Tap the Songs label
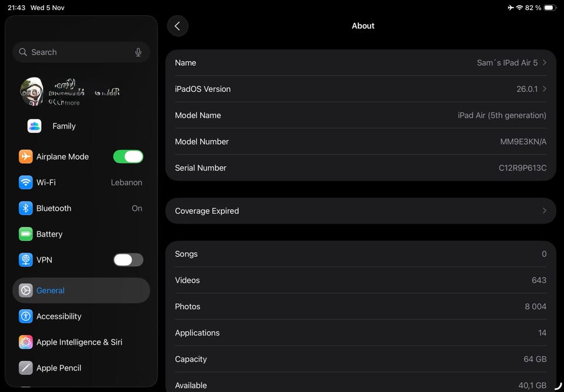564x392 pixels. 186,254
